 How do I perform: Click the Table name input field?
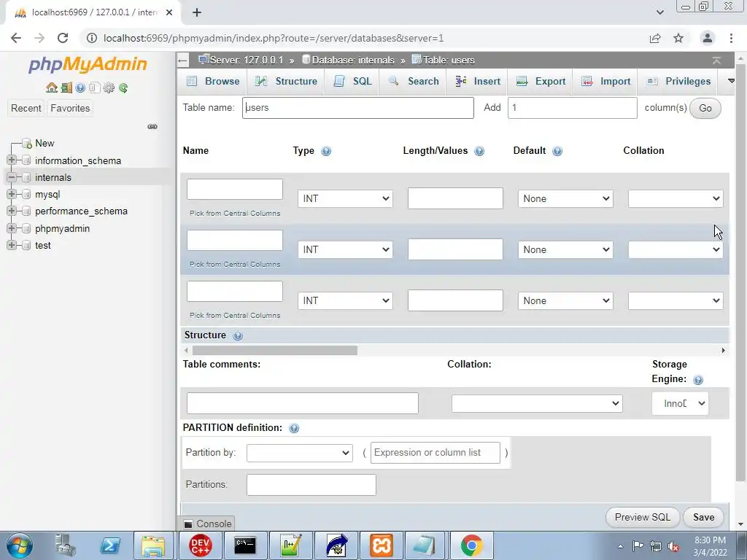pos(357,108)
